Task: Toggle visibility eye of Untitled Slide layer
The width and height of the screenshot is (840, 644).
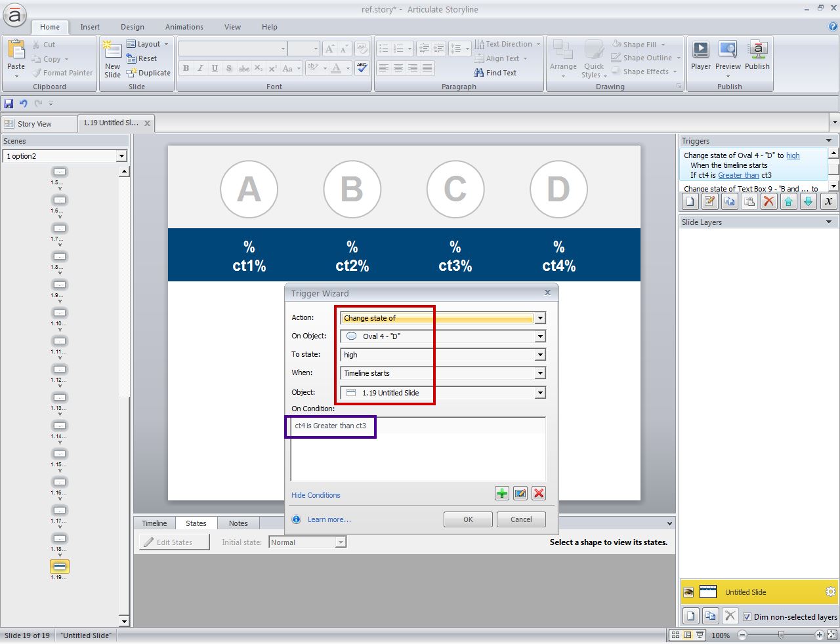Action: pyautogui.click(x=688, y=592)
